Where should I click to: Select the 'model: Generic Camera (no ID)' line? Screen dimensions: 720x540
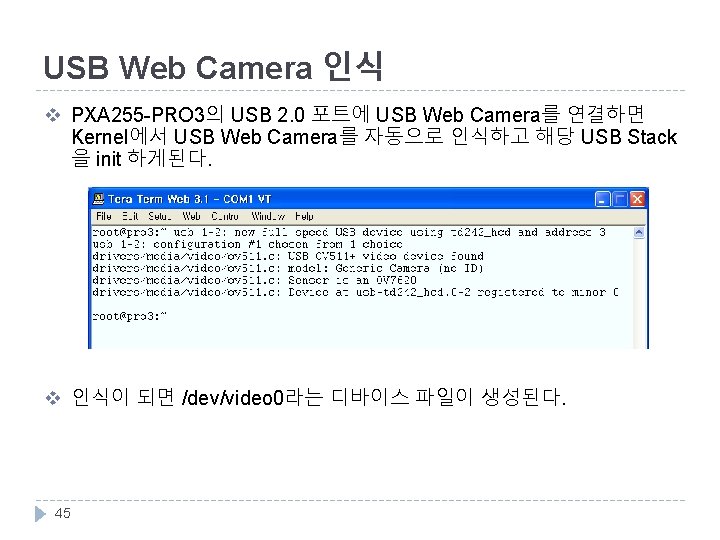(288, 268)
